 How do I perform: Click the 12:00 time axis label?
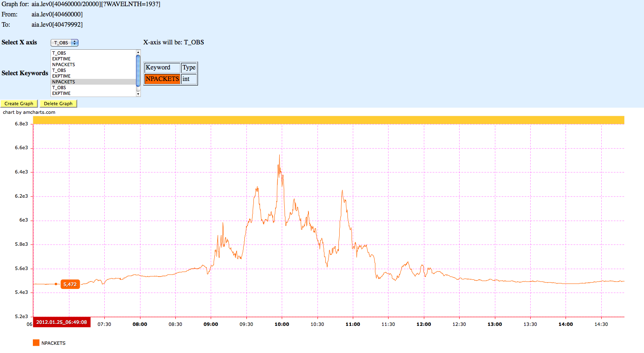pos(423,324)
